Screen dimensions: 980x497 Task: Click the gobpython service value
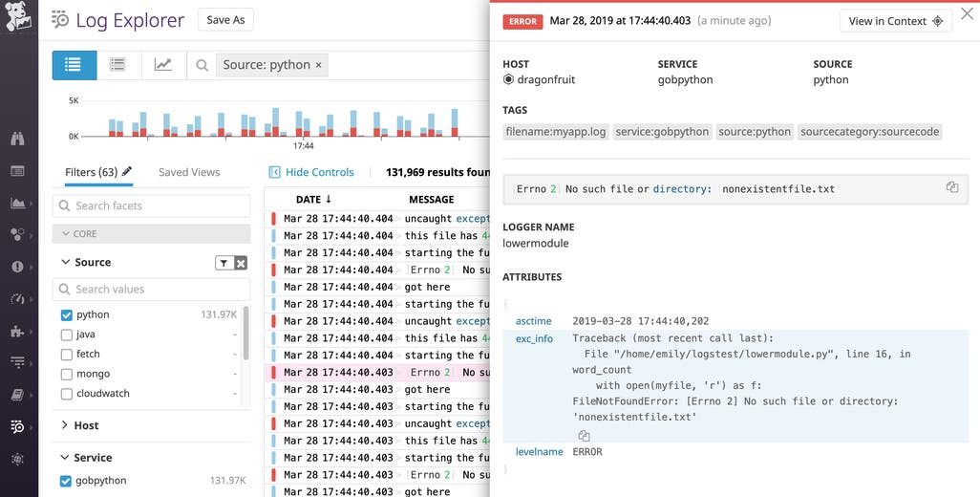coord(685,80)
